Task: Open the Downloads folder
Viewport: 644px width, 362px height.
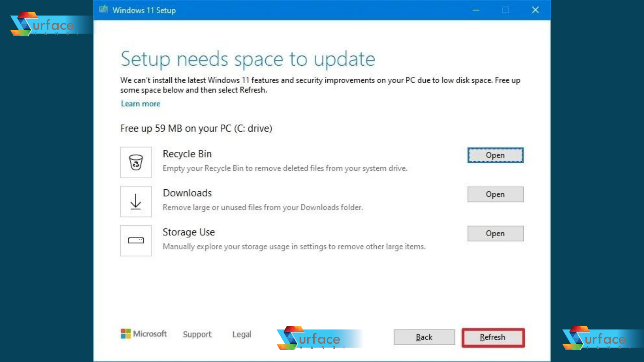Action: coord(495,194)
